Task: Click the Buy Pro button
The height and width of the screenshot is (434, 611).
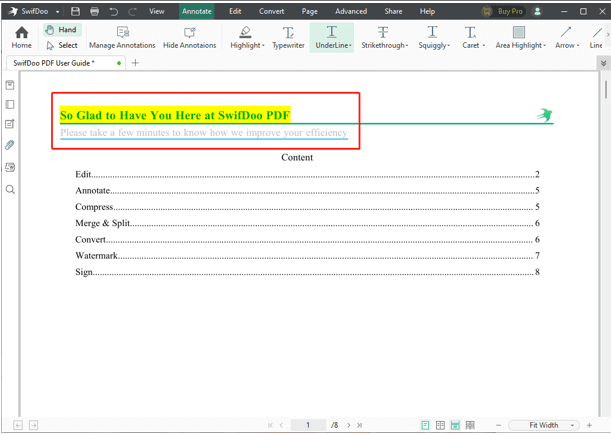Action: pyautogui.click(x=502, y=11)
